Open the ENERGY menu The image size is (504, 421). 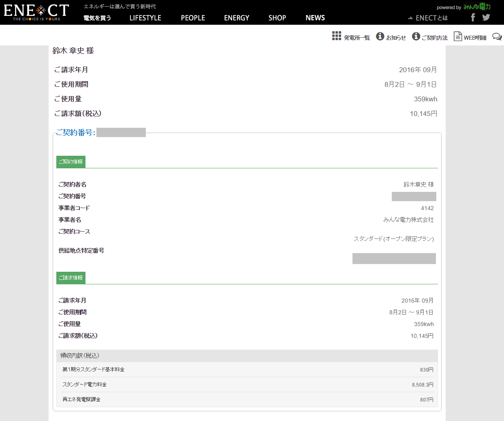pyautogui.click(x=237, y=18)
